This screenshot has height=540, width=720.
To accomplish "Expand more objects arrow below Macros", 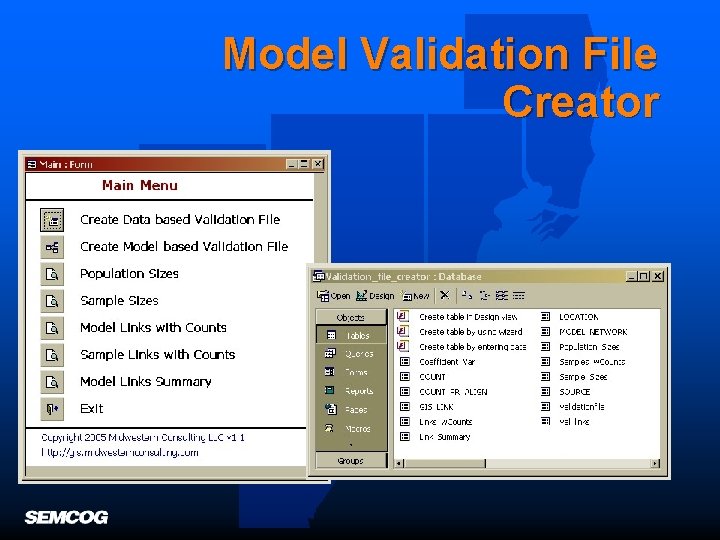I will 351,444.
